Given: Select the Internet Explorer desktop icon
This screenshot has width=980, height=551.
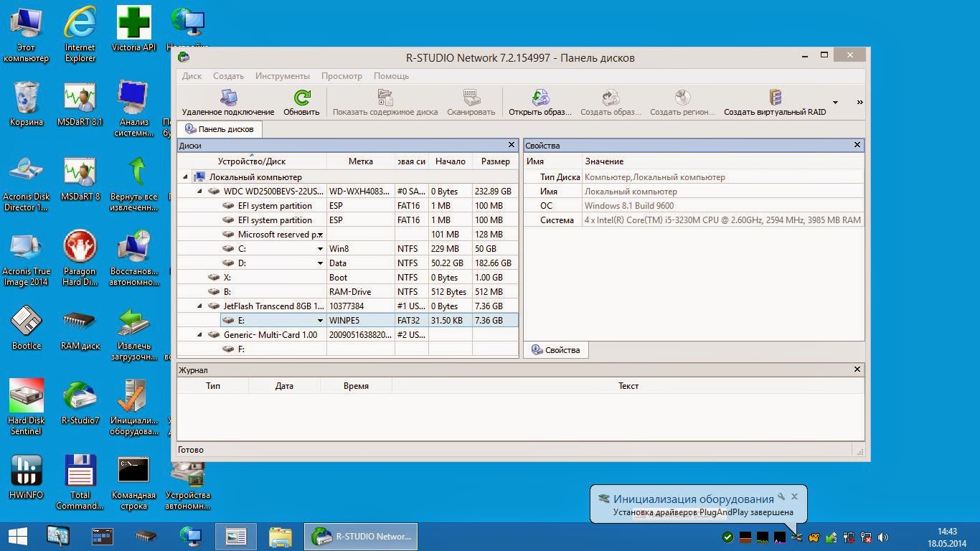Looking at the screenshot, I should (80, 34).
